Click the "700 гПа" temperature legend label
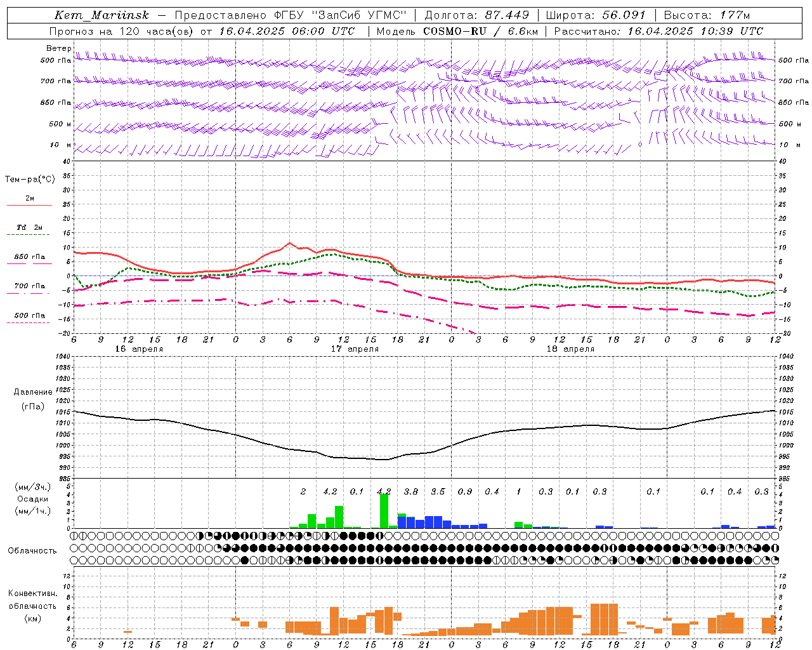The width and height of the screenshot is (812, 650). [30, 286]
